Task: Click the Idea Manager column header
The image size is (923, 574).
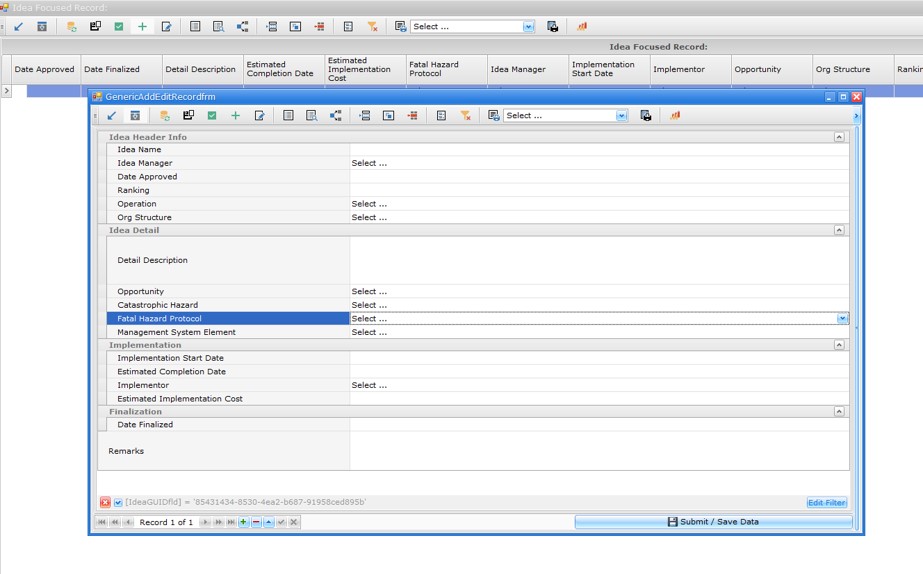Action: (518, 70)
